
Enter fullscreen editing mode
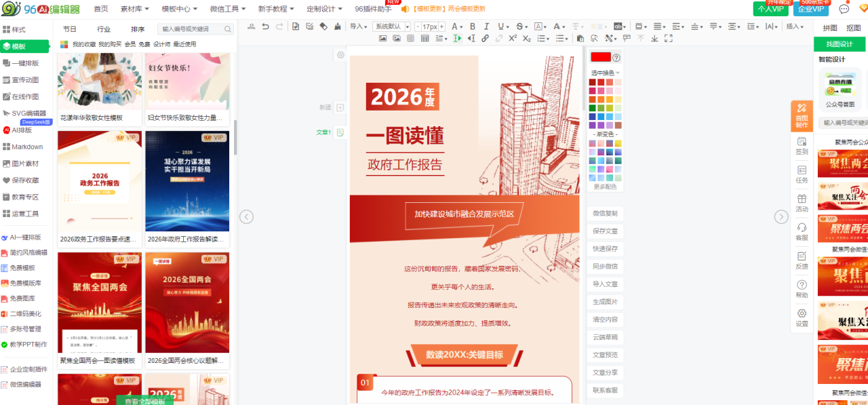tap(669, 39)
